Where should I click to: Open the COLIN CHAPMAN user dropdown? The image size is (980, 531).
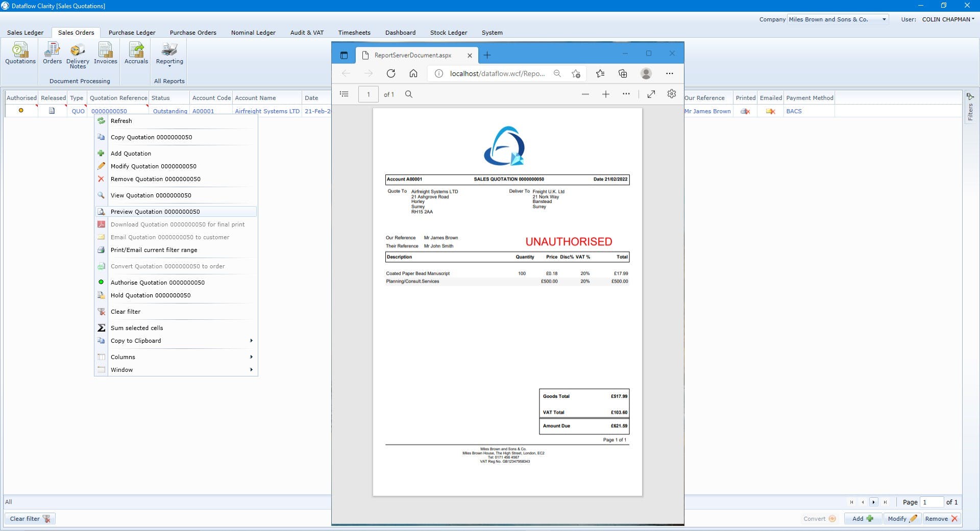point(948,19)
